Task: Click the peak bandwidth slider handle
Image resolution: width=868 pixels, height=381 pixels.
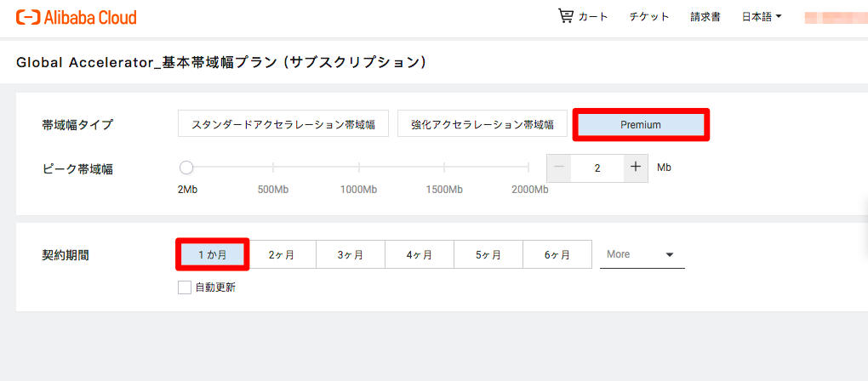Action: pyautogui.click(x=186, y=167)
